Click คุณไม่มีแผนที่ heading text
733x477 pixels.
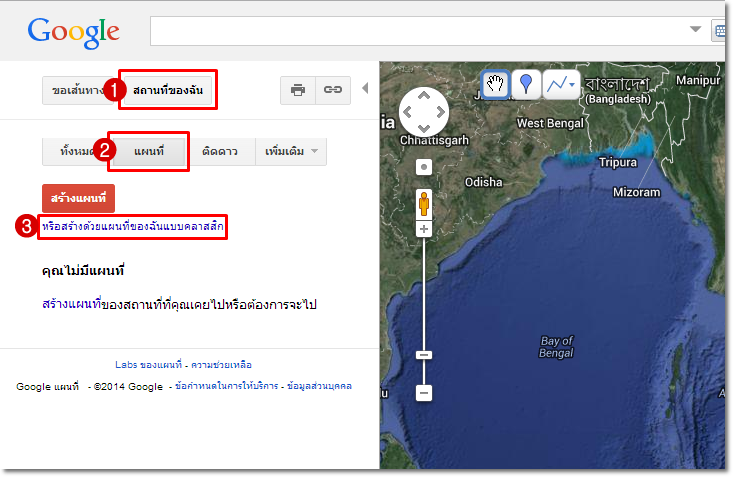83,270
